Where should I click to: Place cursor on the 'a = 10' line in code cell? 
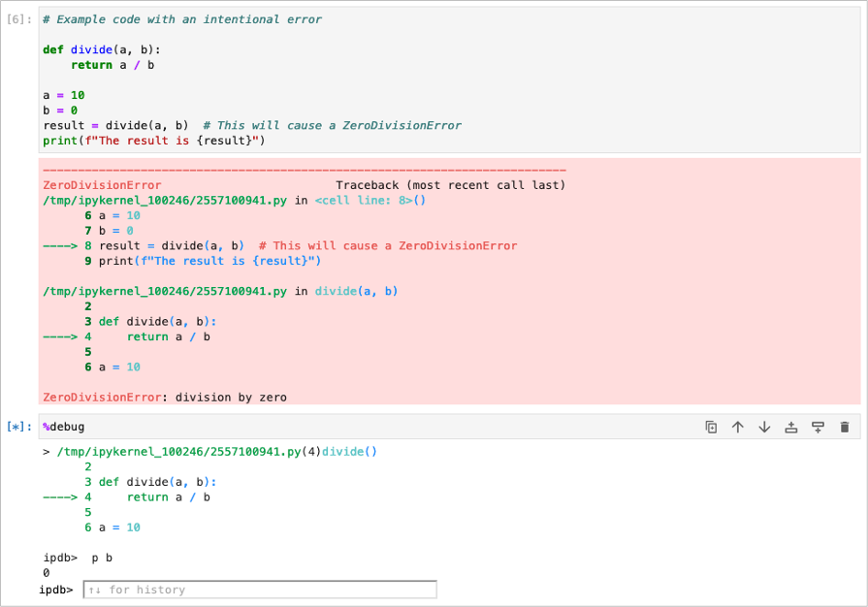click(64, 95)
